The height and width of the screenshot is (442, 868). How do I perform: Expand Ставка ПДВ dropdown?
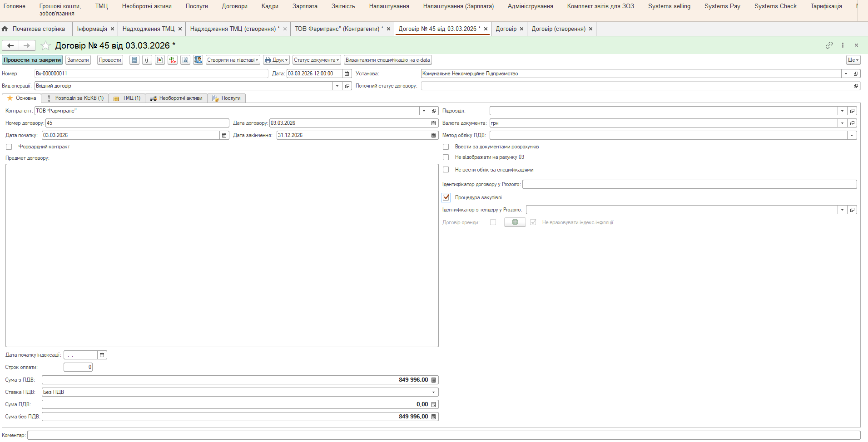pos(434,392)
